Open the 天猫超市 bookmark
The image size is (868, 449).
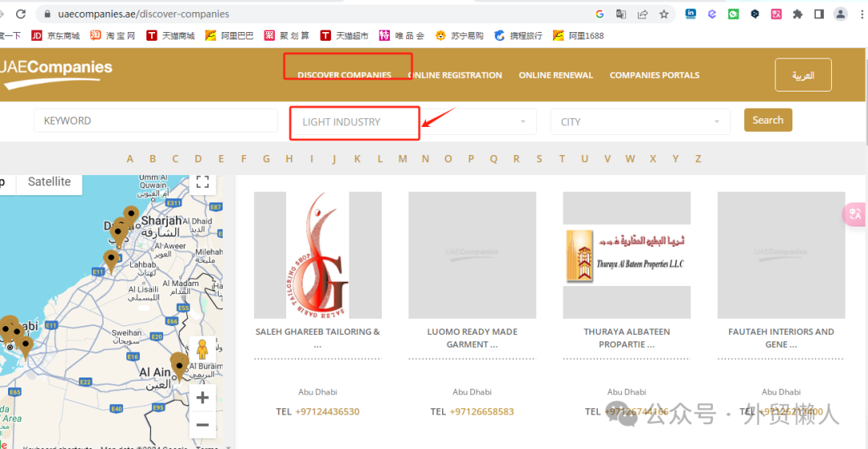click(x=344, y=36)
